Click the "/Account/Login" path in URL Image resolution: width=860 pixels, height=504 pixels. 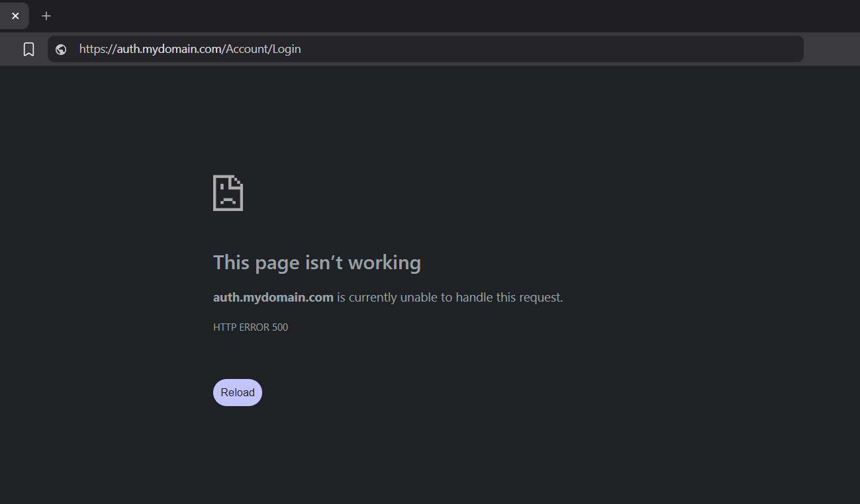[263, 49]
